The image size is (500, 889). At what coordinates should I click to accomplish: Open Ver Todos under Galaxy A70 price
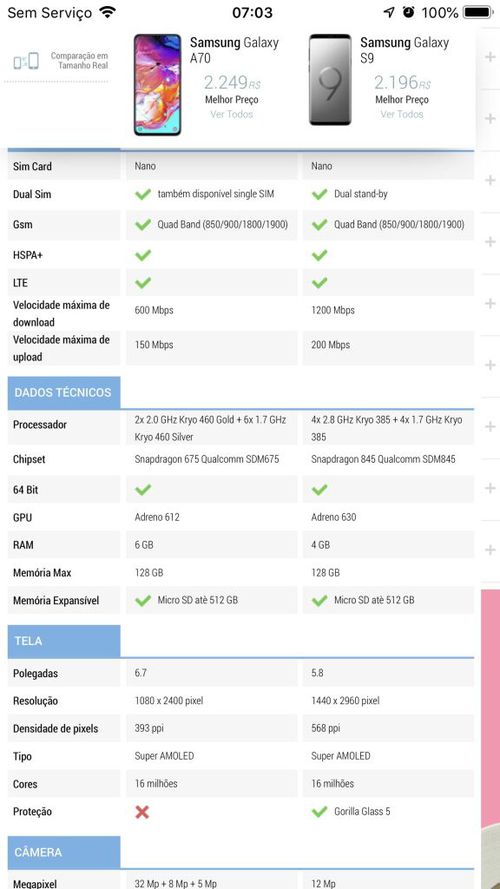click(232, 114)
